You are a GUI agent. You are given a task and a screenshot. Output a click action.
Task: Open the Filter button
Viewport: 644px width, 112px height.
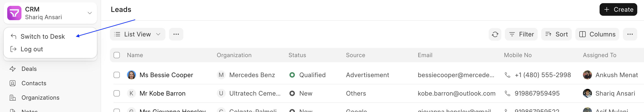(x=521, y=34)
